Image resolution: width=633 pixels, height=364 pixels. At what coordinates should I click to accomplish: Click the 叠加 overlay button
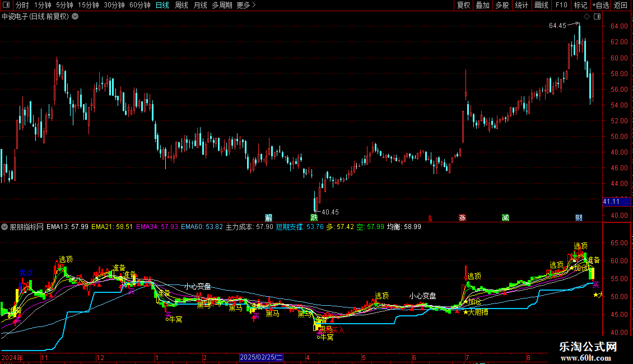click(x=482, y=5)
